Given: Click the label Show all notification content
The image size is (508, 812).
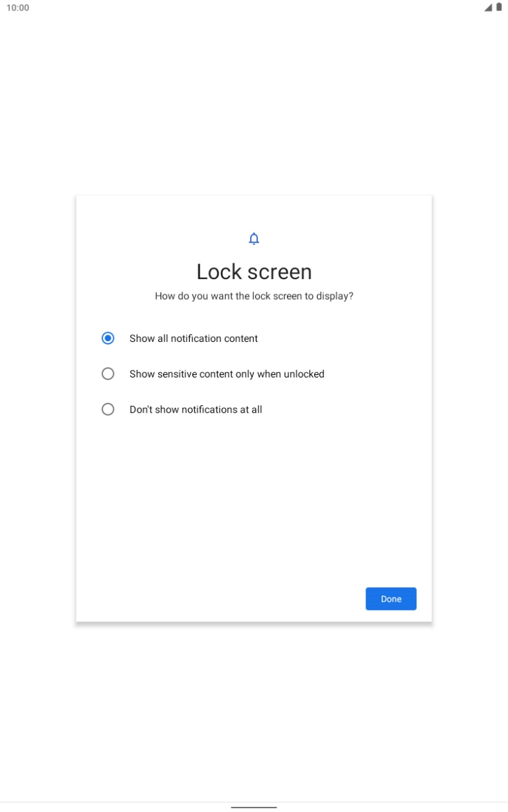Looking at the screenshot, I should click(x=192, y=338).
